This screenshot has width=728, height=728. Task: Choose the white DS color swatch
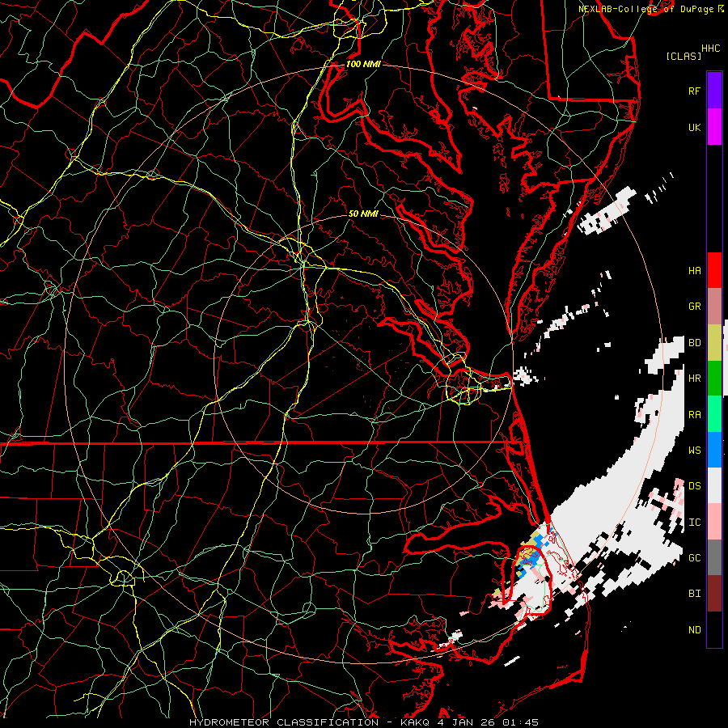tap(714, 485)
